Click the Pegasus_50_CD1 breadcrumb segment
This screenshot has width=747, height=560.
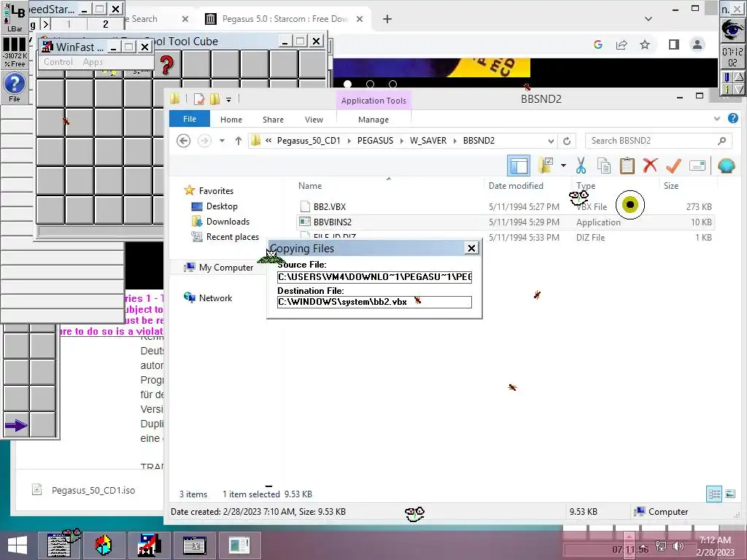309,141
